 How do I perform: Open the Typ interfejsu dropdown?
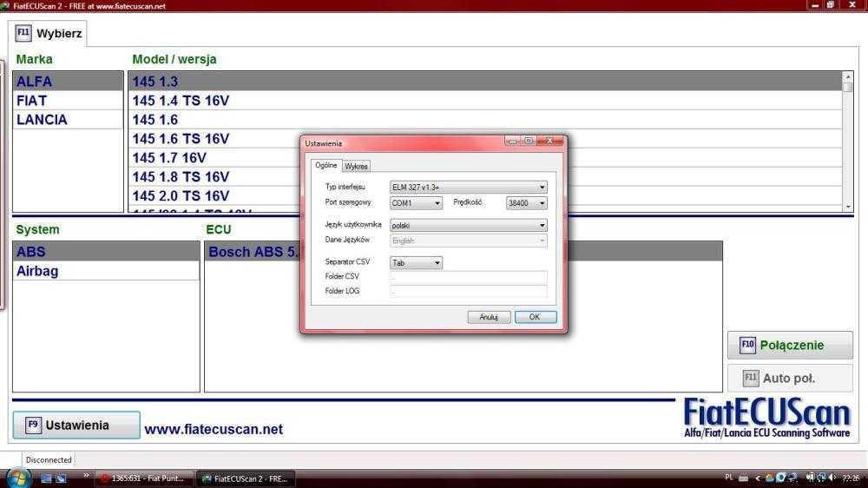tap(469, 188)
